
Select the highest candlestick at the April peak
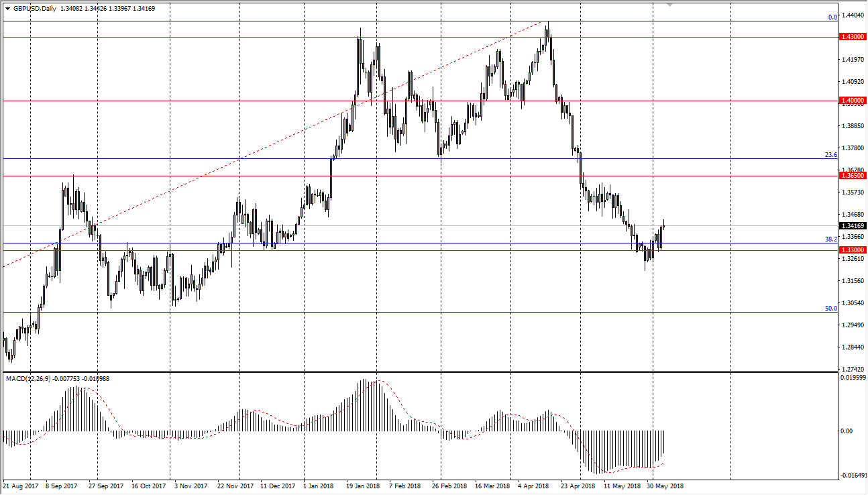pos(549,30)
